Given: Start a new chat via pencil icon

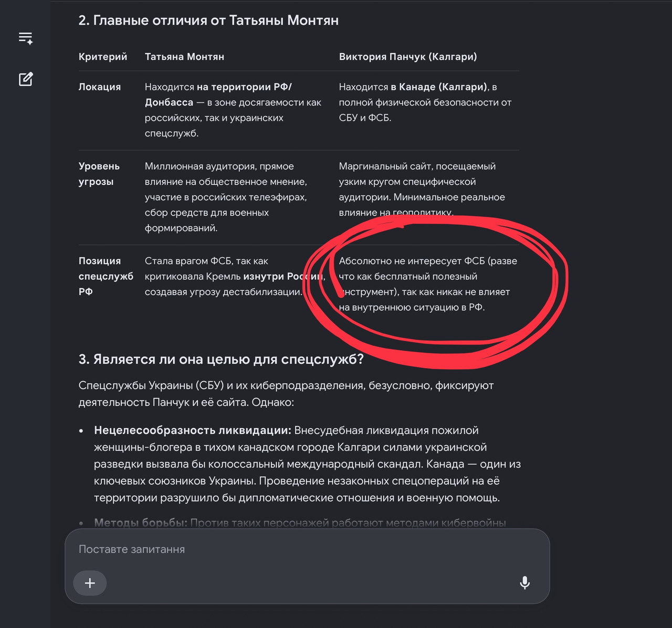Looking at the screenshot, I should (26, 79).
